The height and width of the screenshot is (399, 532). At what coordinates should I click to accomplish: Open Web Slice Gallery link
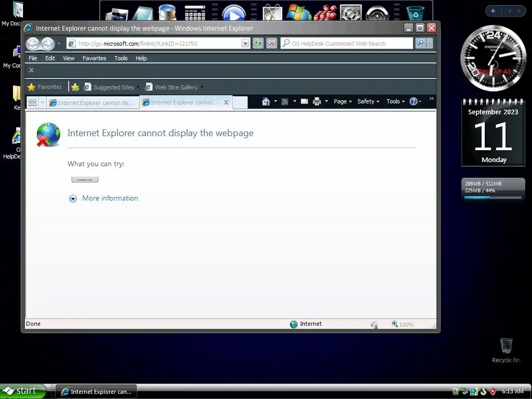coord(171,87)
